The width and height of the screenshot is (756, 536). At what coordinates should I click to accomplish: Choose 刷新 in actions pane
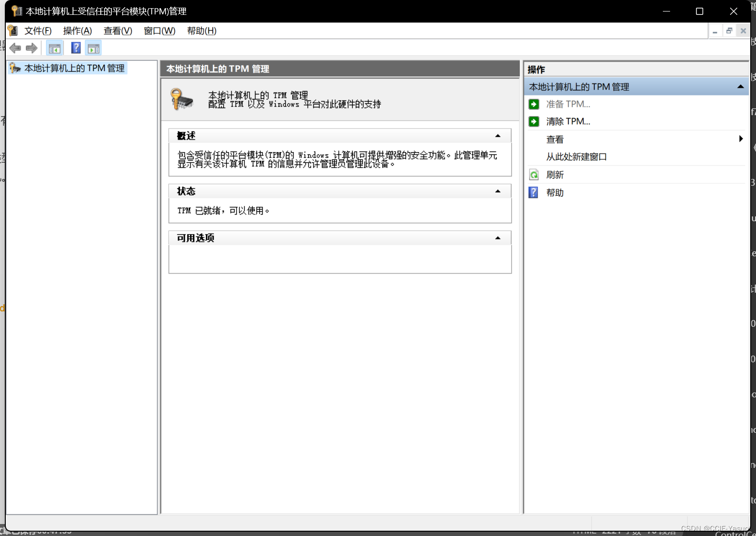(555, 175)
